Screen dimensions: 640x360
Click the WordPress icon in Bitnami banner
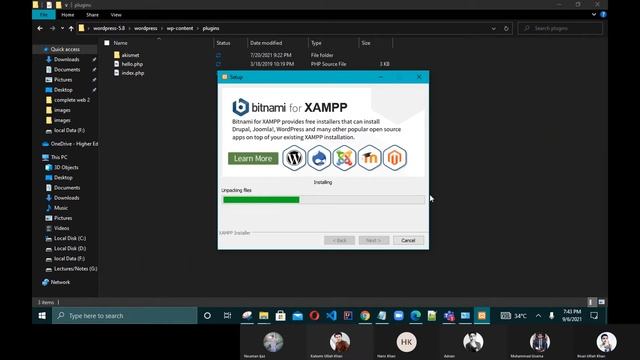click(x=294, y=158)
